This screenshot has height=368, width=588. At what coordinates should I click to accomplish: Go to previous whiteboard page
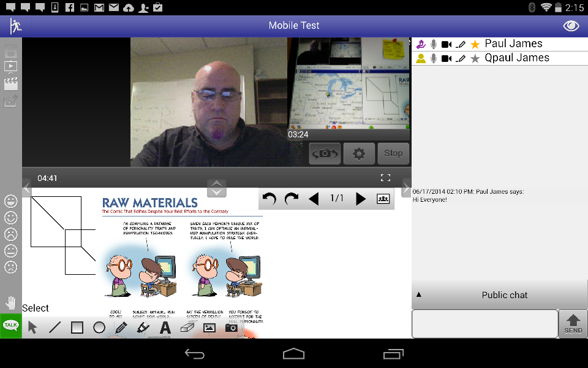(314, 199)
